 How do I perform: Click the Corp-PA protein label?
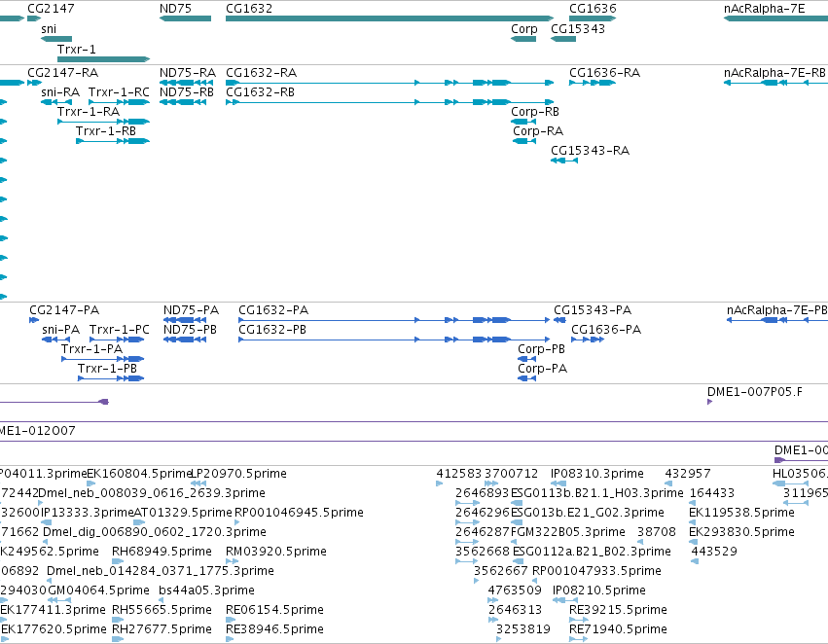pos(542,369)
